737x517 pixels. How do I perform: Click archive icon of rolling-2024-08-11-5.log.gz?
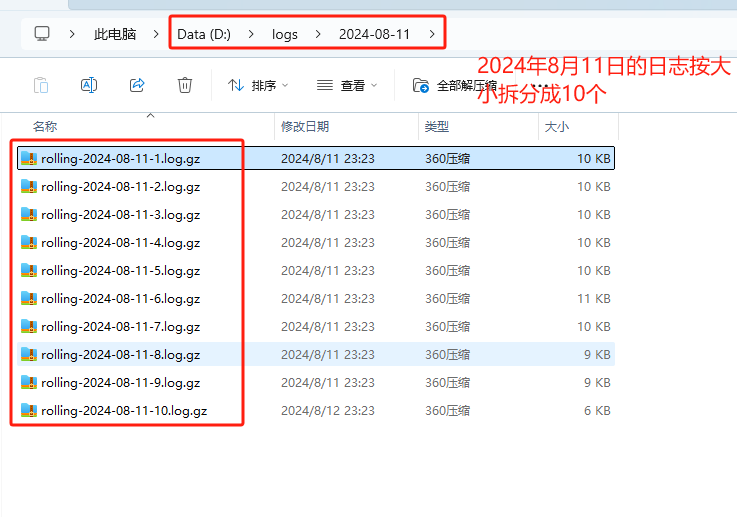tap(29, 270)
